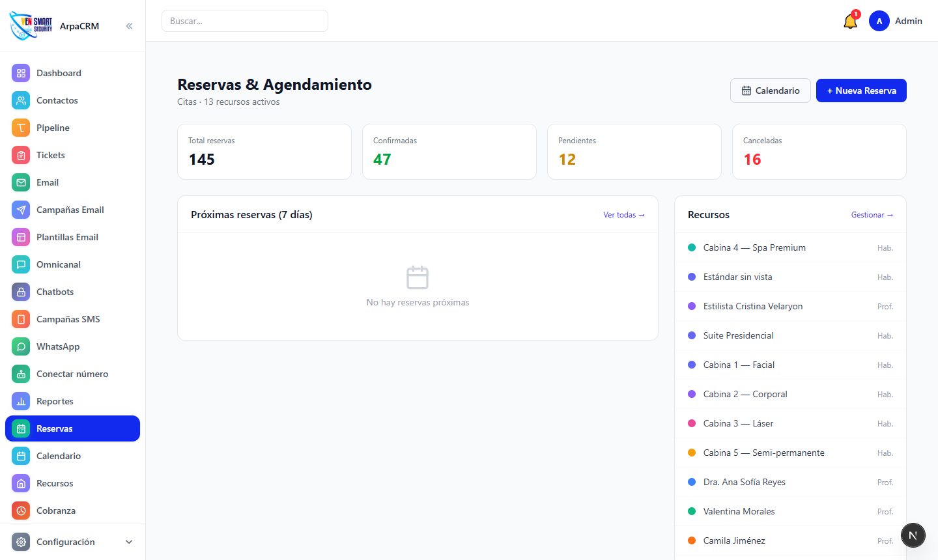Screen dimensions: 938x560
Task: Go to Reservas menu item
Action: tap(73, 428)
